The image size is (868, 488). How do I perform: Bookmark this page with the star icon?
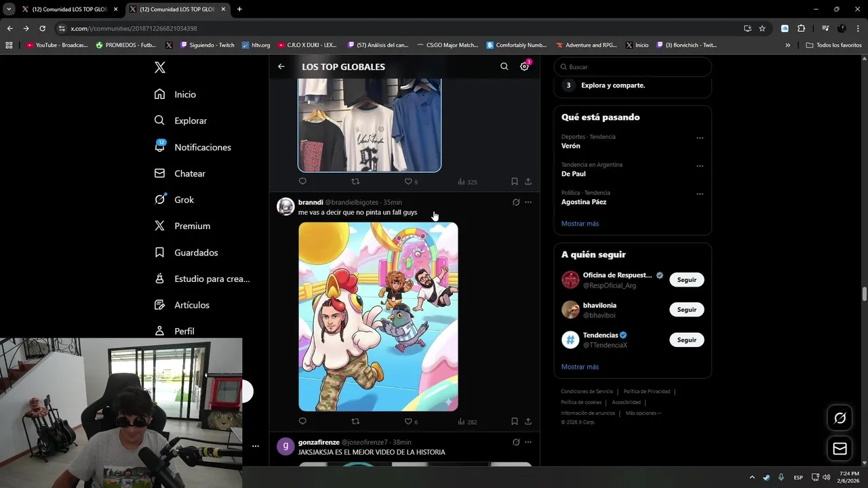click(x=762, y=28)
